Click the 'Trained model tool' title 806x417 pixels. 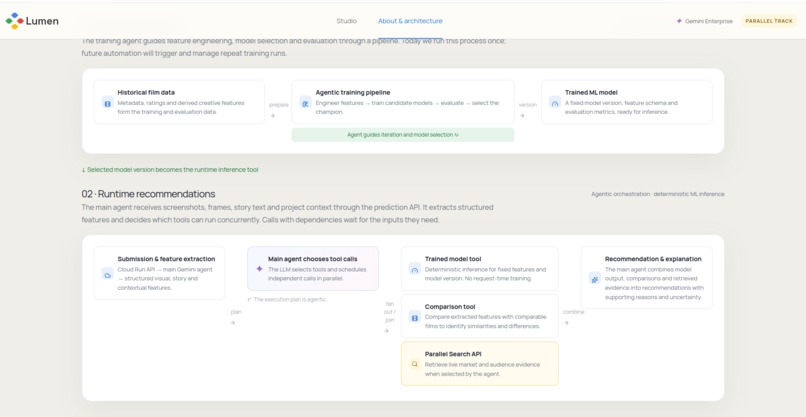click(x=453, y=259)
